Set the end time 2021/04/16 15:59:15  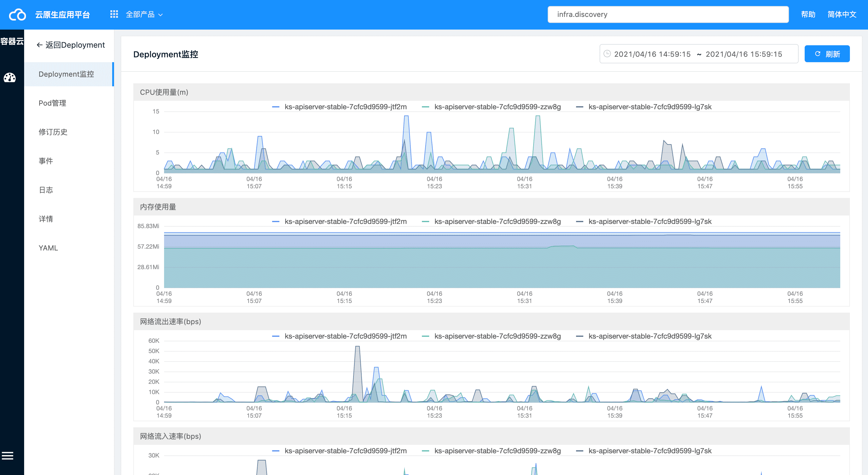(744, 54)
